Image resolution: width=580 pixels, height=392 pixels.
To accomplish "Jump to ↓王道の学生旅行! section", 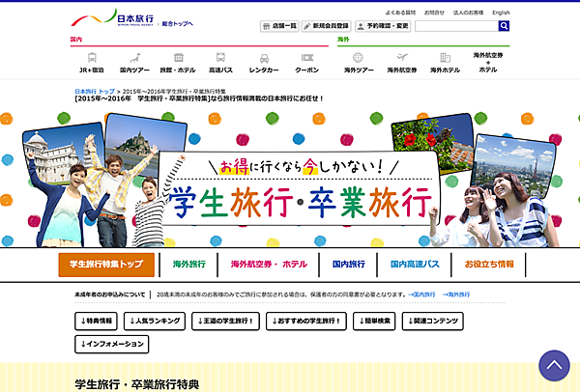I will click(x=225, y=322).
